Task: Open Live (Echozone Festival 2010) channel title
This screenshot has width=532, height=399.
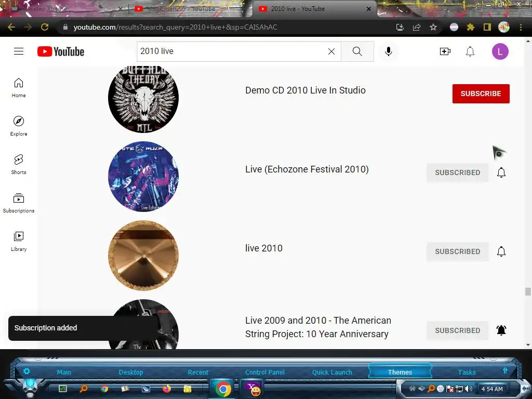Action: [x=307, y=169]
